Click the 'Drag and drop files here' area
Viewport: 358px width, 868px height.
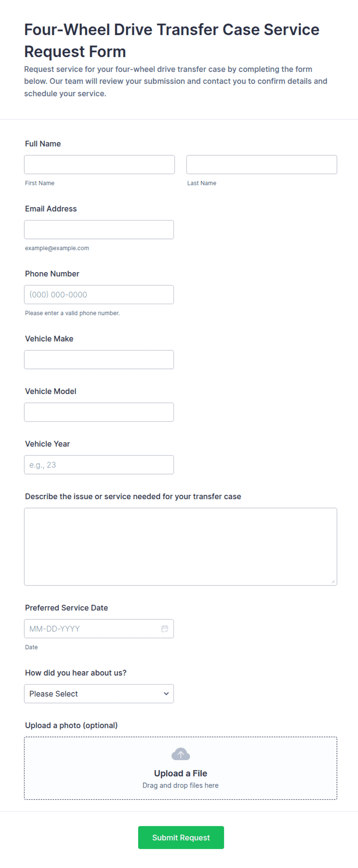(x=181, y=785)
